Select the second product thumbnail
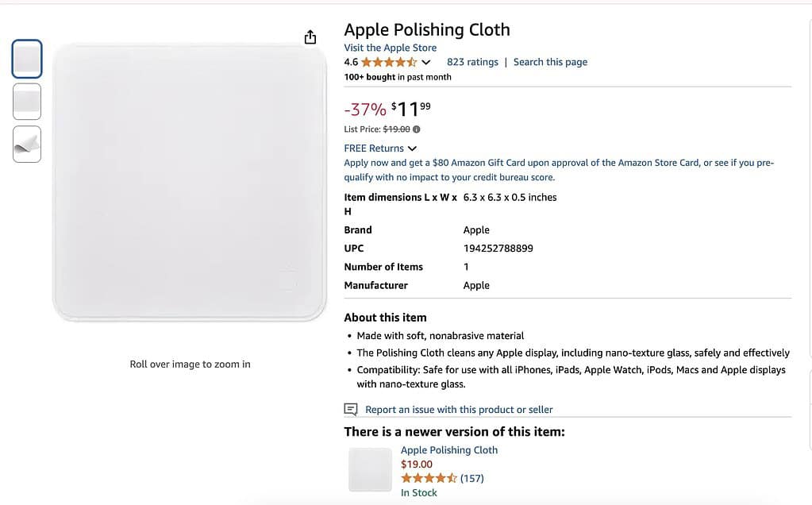Image resolution: width=812 pixels, height=505 pixels. 27,102
